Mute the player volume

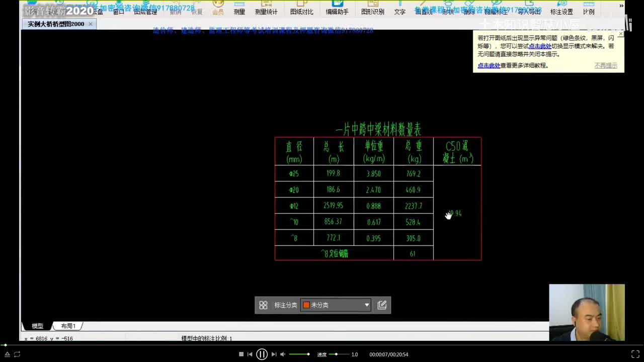(x=283, y=354)
